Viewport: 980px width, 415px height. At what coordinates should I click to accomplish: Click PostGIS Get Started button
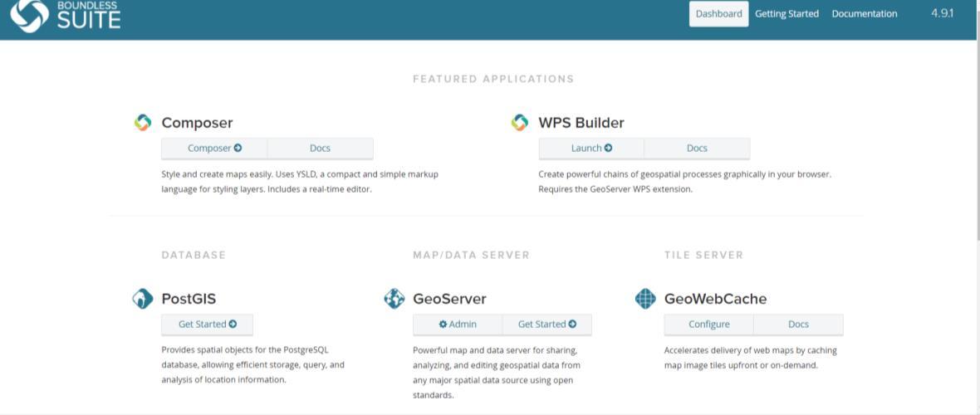208,325
